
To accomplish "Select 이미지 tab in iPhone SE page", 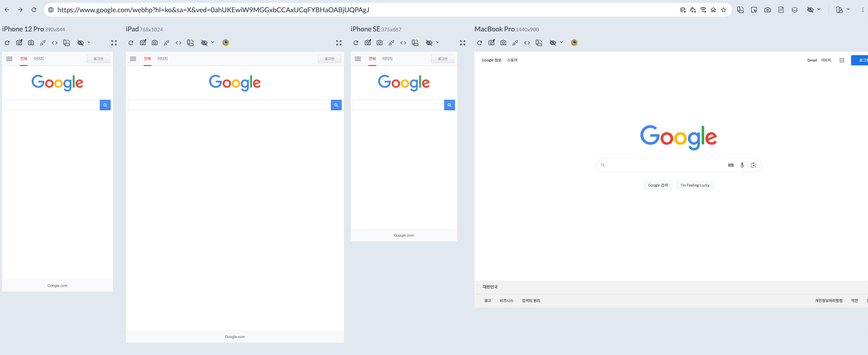I will tap(387, 59).
